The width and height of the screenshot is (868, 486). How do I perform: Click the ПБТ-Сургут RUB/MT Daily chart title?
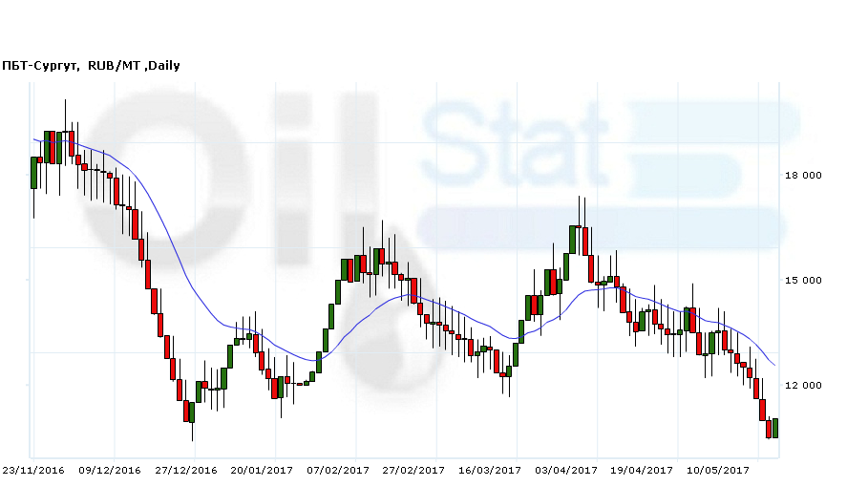click(91, 66)
